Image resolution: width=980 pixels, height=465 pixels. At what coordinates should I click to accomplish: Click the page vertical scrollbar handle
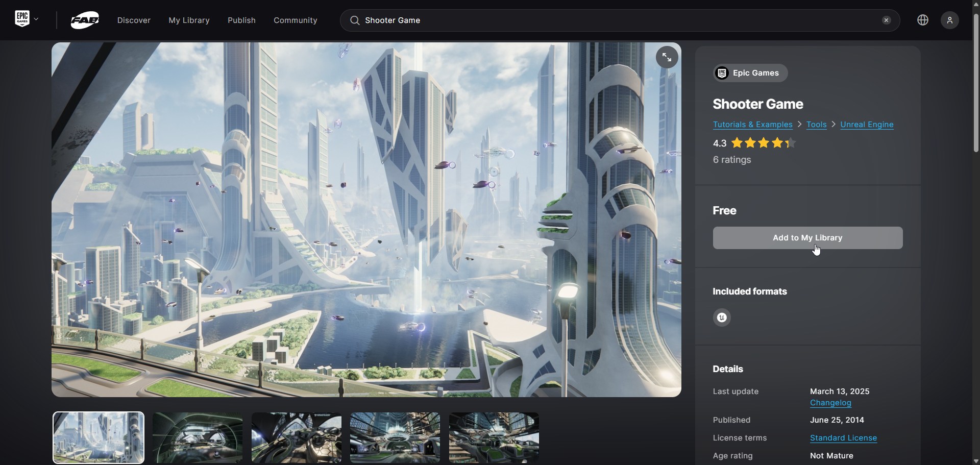(976, 82)
